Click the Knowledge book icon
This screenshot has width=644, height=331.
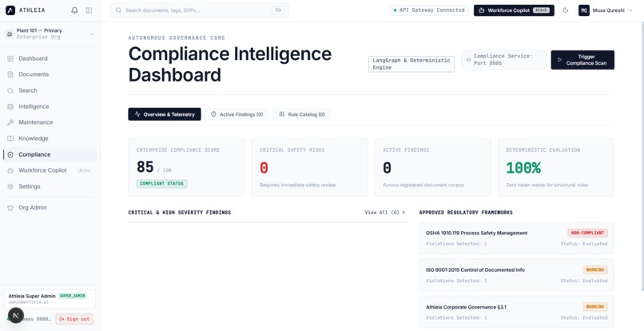click(x=10, y=138)
